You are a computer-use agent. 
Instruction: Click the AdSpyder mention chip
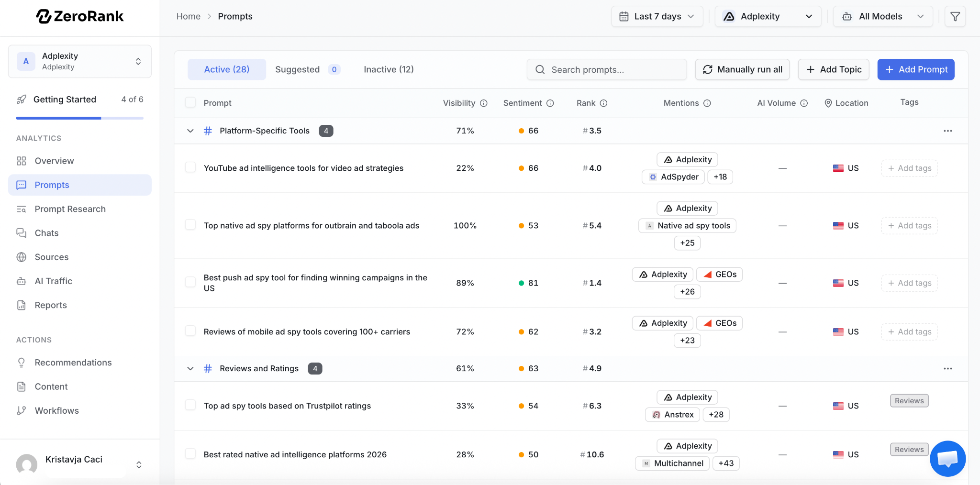(x=674, y=177)
